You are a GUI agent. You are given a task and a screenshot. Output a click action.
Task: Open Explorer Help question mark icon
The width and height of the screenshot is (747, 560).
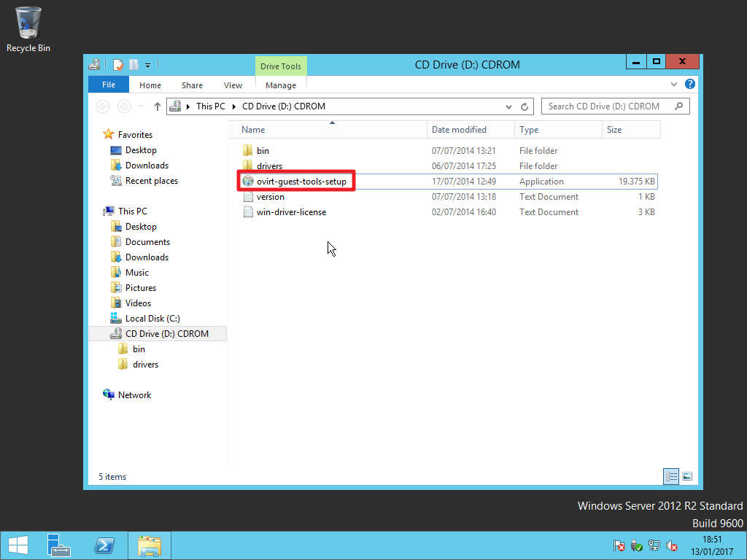[x=689, y=85]
